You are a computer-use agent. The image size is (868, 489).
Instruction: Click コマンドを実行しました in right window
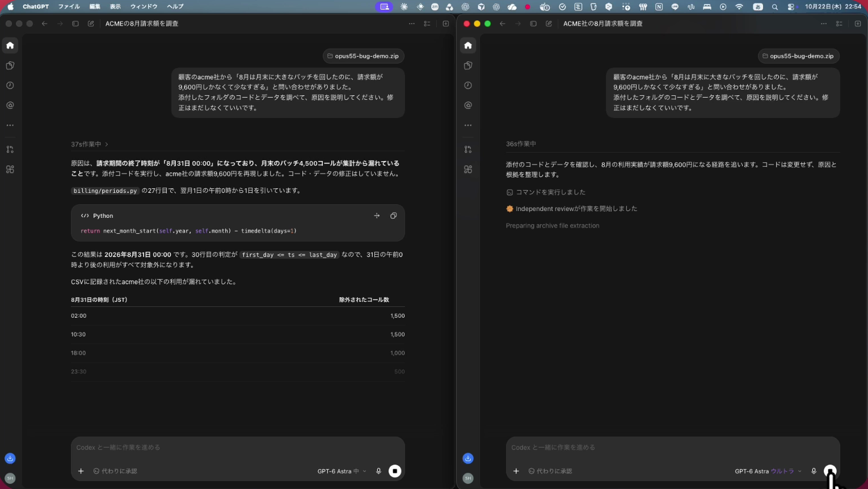tap(546, 192)
